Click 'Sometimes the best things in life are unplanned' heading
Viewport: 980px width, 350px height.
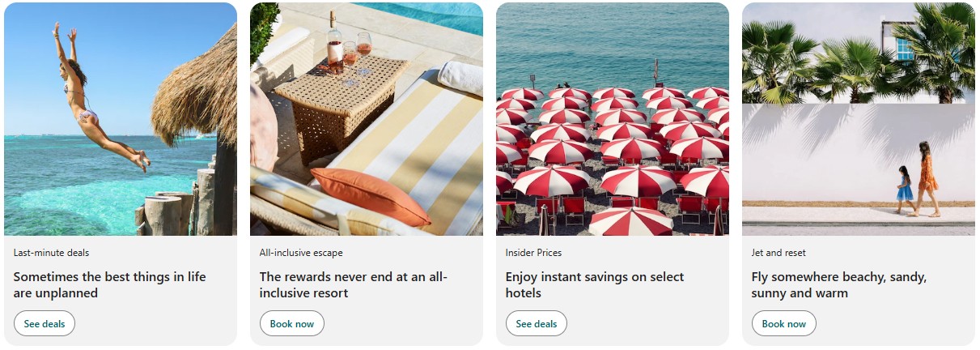coord(110,284)
